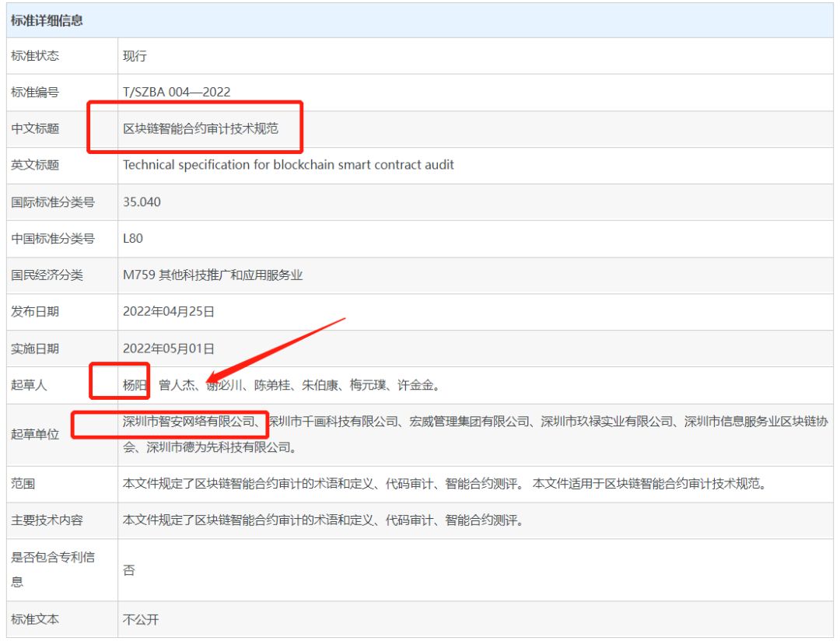Click the drafter name '陈弟桂'
The width and height of the screenshot is (840, 641).
point(272,385)
